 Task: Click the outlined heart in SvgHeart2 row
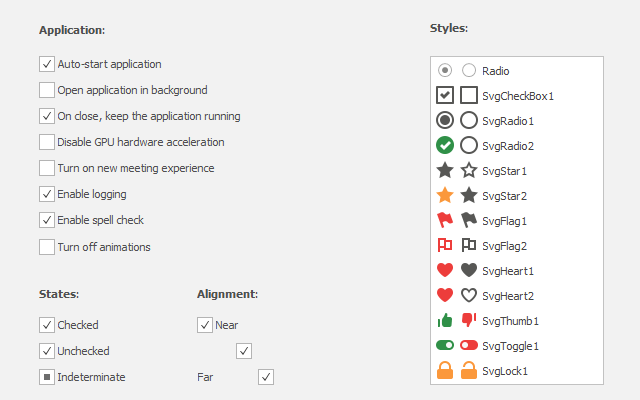click(468, 295)
